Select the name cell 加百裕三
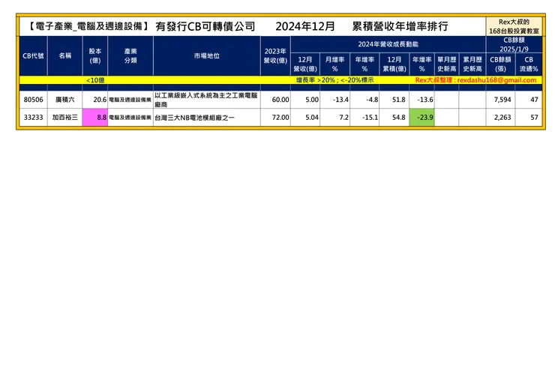 [x=64, y=118]
